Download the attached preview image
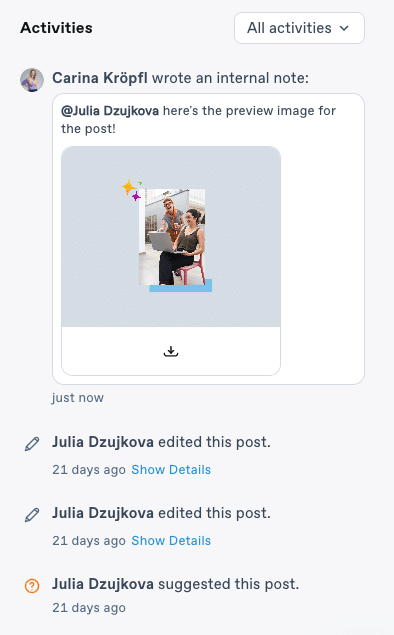 [171, 351]
